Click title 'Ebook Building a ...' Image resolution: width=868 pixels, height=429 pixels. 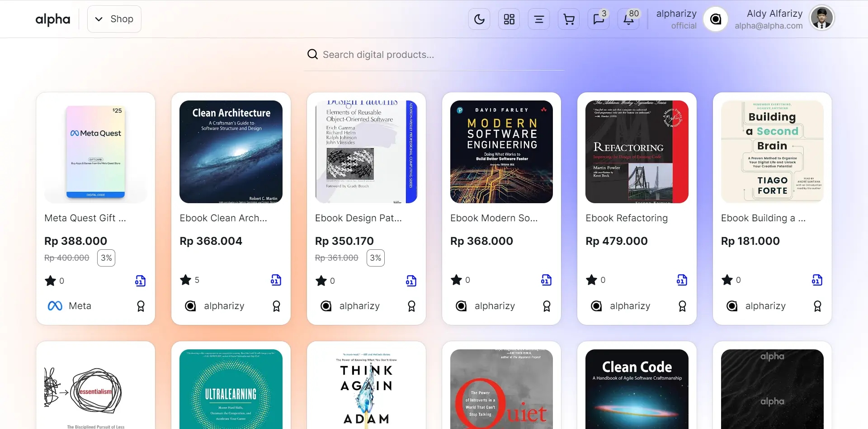[764, 218]
